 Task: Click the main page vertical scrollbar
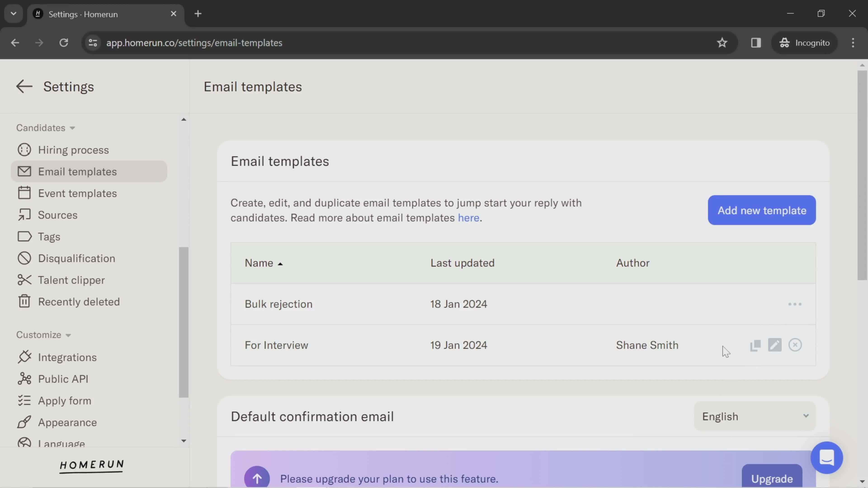tap(862, 175)
